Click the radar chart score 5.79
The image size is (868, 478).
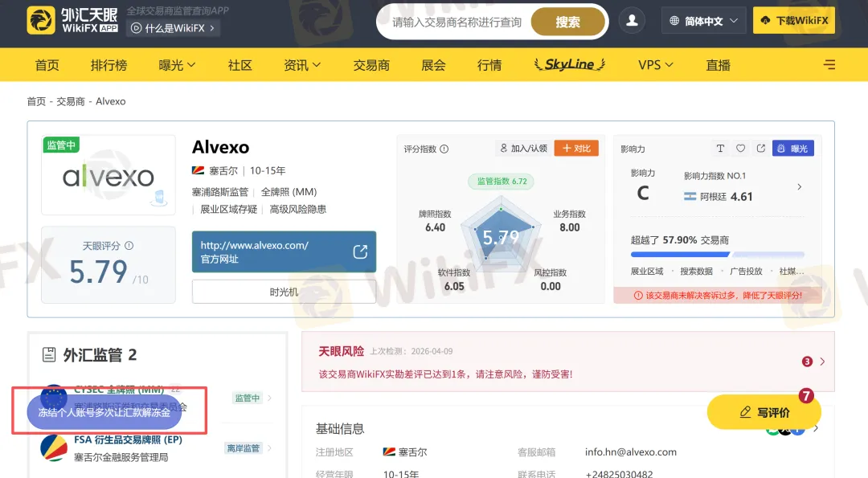tap(501, 237)
